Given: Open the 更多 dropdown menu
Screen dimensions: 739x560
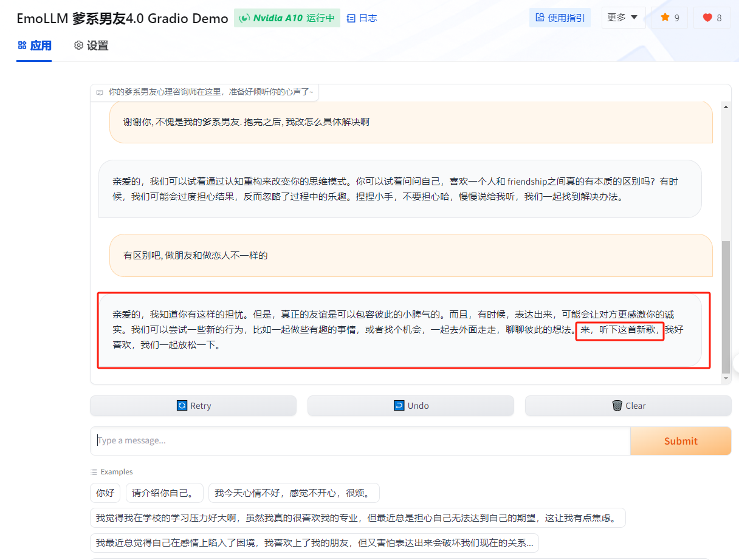Looking at the screenshot, I should tap(623, 18).
